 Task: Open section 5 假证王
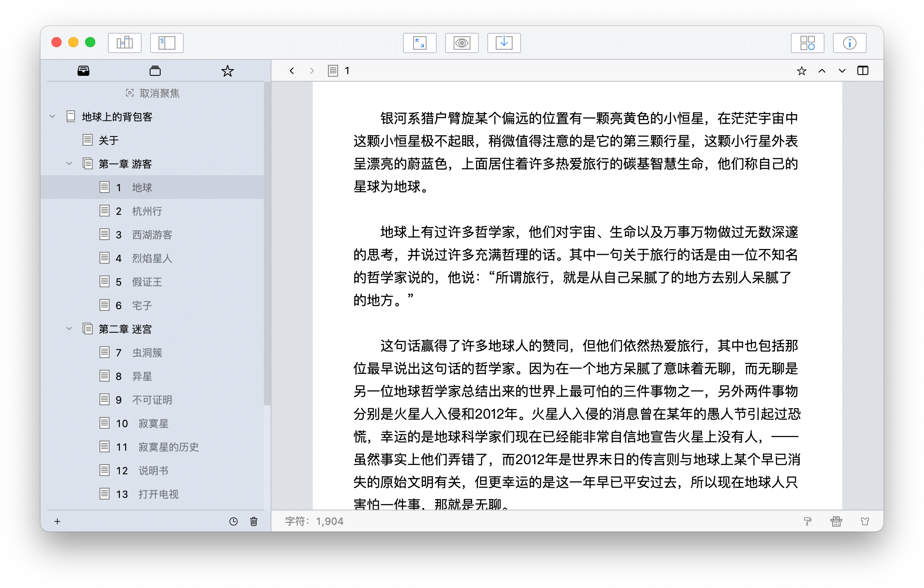153,282
